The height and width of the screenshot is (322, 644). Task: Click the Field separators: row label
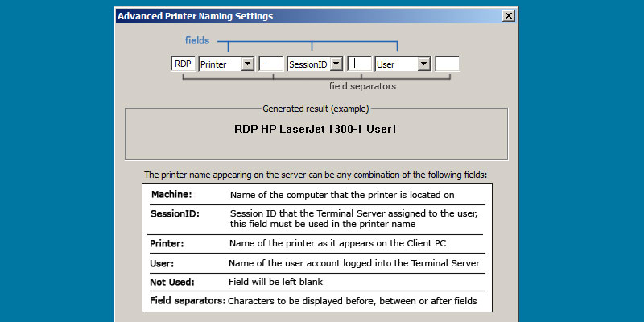188,301
